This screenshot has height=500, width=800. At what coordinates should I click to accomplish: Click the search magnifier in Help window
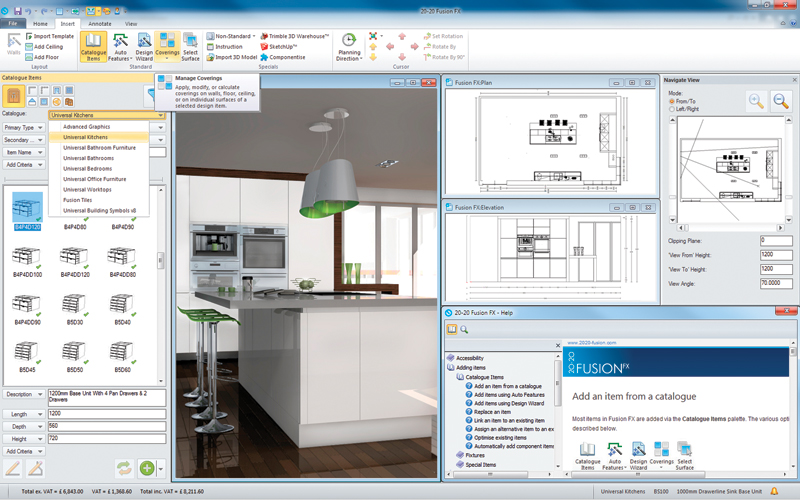(x=464, y=330)
